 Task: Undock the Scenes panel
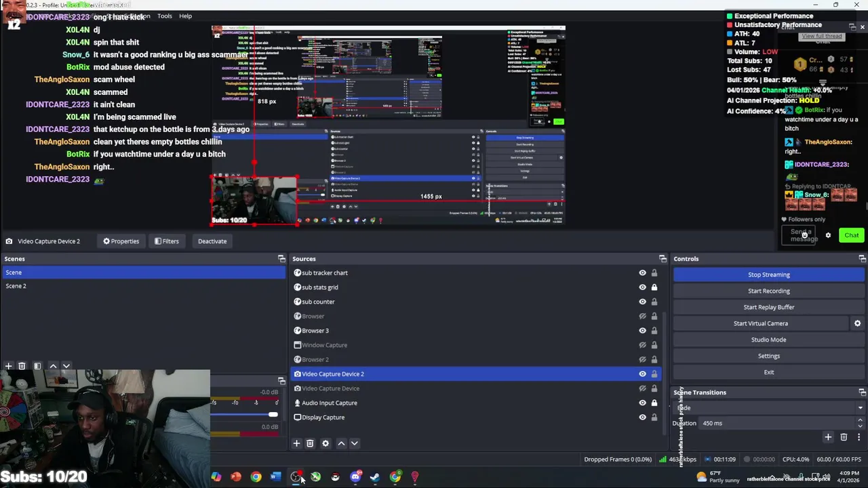coord(281,259)
